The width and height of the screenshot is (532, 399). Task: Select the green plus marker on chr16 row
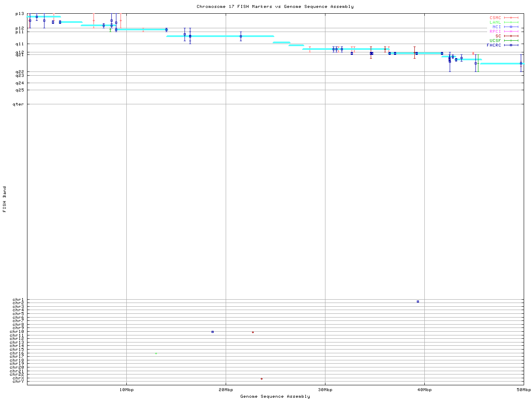156,353
